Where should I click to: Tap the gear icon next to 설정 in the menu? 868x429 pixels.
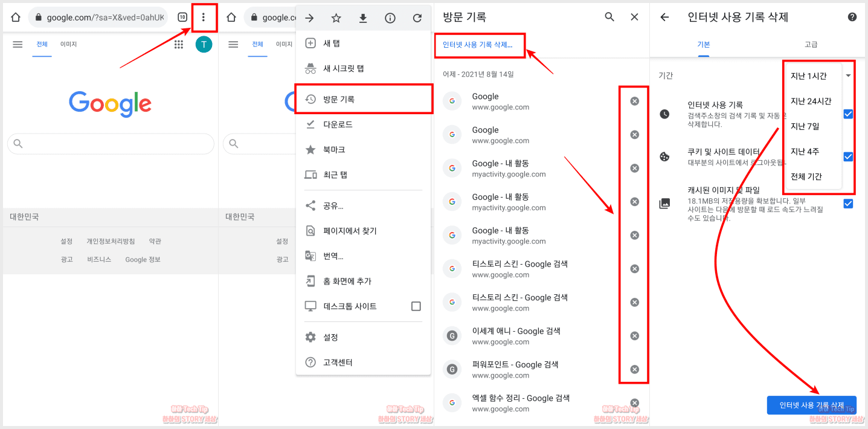310,337
